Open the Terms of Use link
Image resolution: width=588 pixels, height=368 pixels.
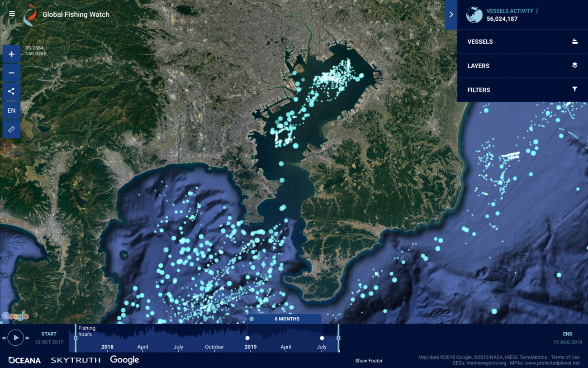pyautogui.click(x=565, y=357)
